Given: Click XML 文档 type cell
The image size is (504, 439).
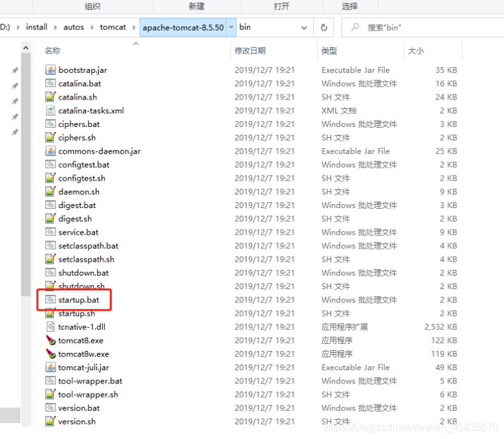Looking at the screenshot, I should pyautogui.click(x=339, y=110).
